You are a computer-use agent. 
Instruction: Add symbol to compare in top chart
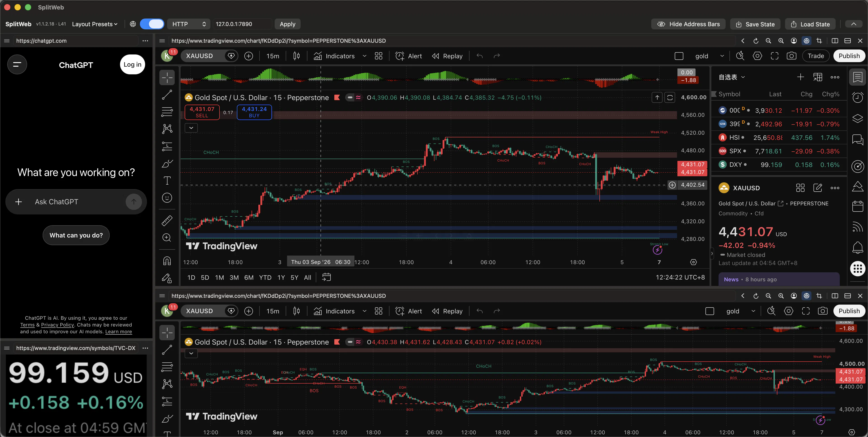[x=249, y=56]
